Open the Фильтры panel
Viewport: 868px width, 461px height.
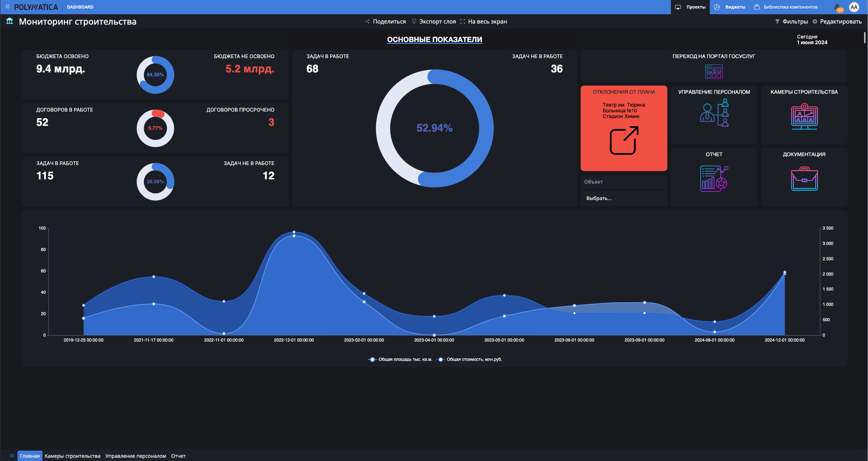(x=791, y=22)
